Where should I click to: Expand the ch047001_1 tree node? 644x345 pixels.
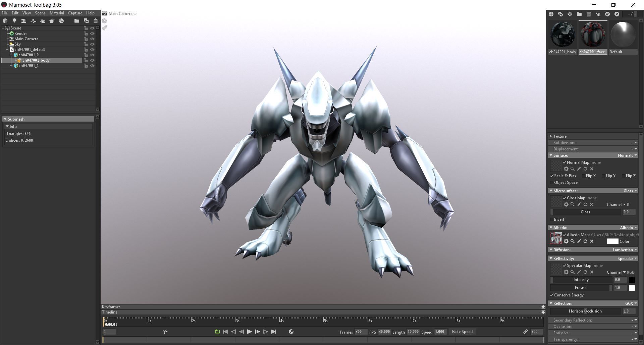pos(11,66)
